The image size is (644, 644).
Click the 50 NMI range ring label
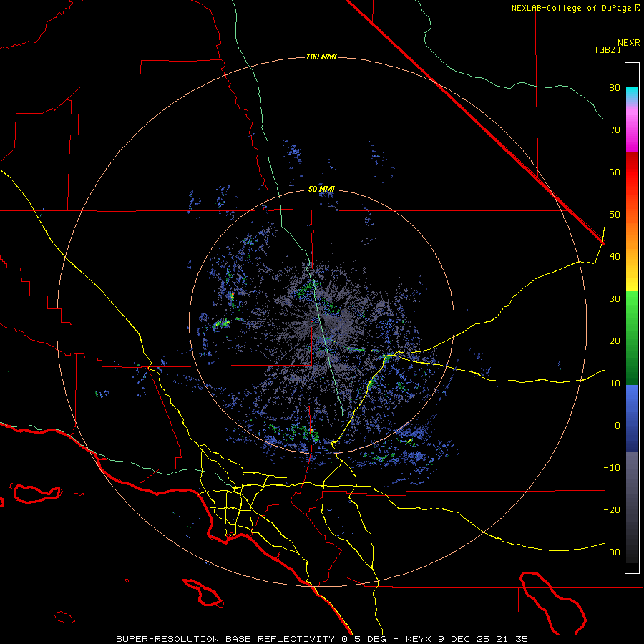point(321,190)
